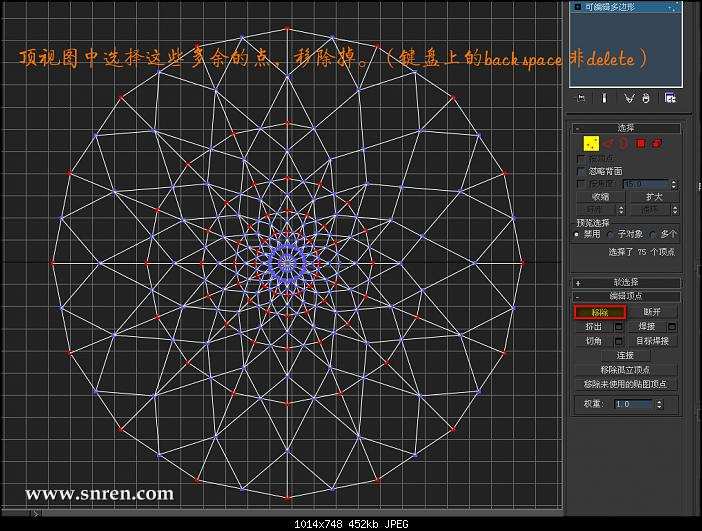The height and width of the screenshot is (531, 702).
Task: Click the angle value field 45.0
Action: pos(646,184)
